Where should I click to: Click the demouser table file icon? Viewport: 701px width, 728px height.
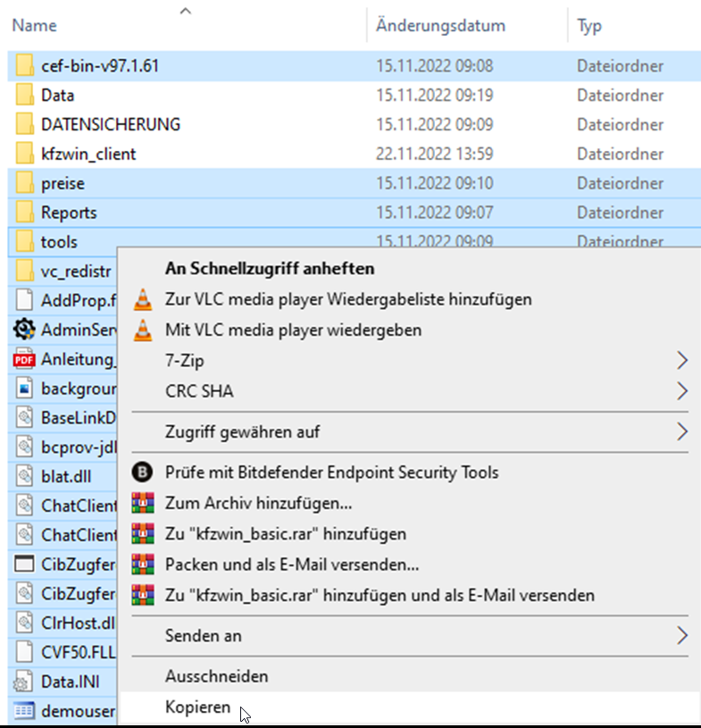click(24, 711)
